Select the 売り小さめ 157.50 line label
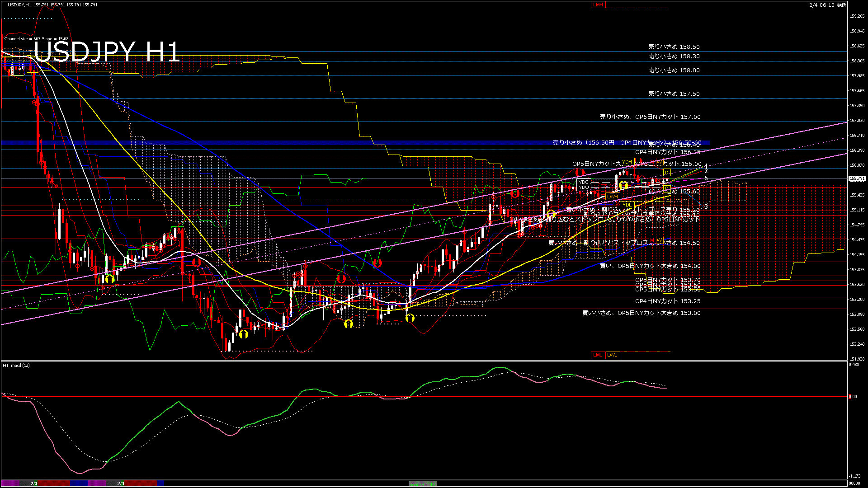The image size is (868, 488). (x=674, y=94)
